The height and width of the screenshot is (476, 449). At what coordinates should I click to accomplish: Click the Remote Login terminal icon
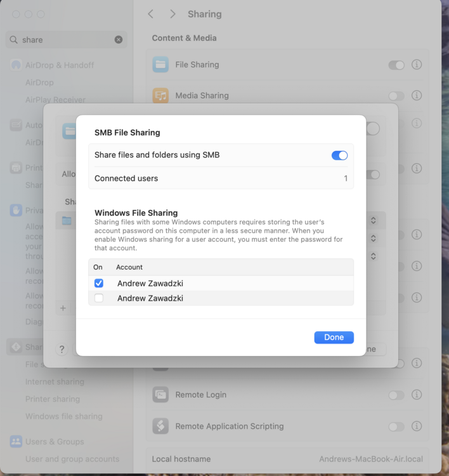click(x=160, y=395)
